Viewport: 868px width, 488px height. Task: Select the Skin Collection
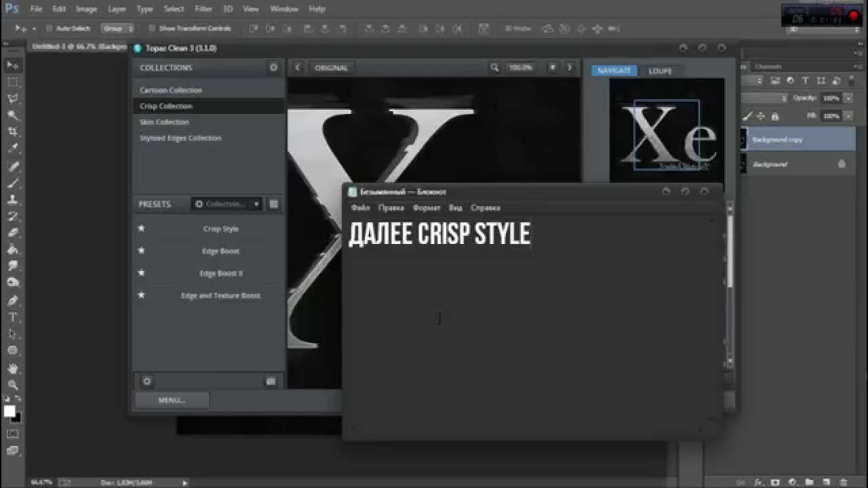pos(164,122)
